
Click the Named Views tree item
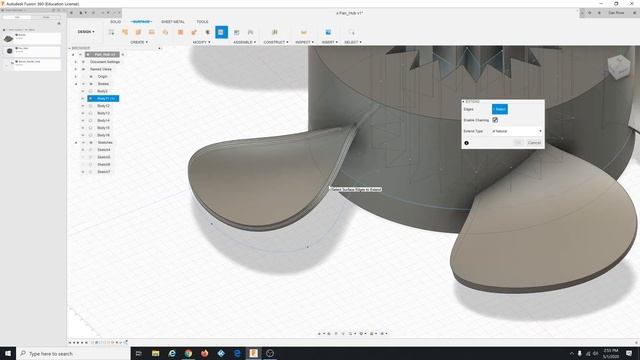[100, 69]
